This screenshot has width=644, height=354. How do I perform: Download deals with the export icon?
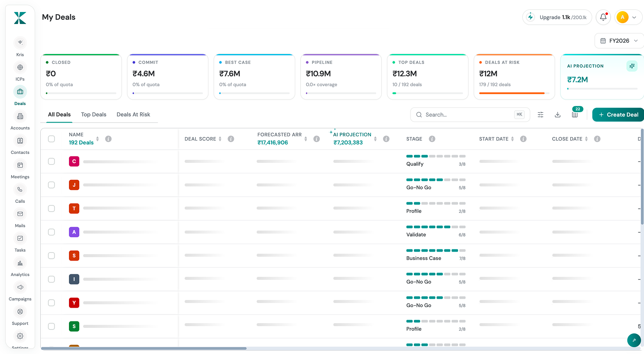(x=558, y=115)
